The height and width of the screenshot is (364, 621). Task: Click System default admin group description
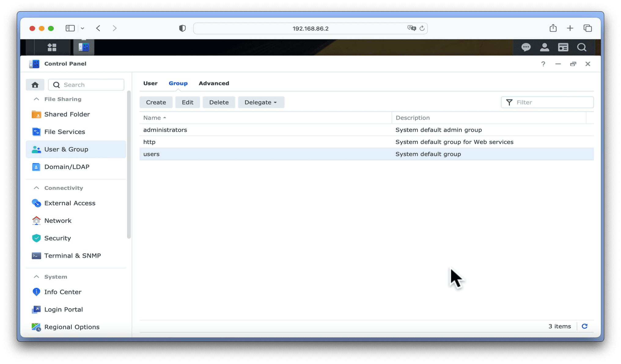[439, 130]
